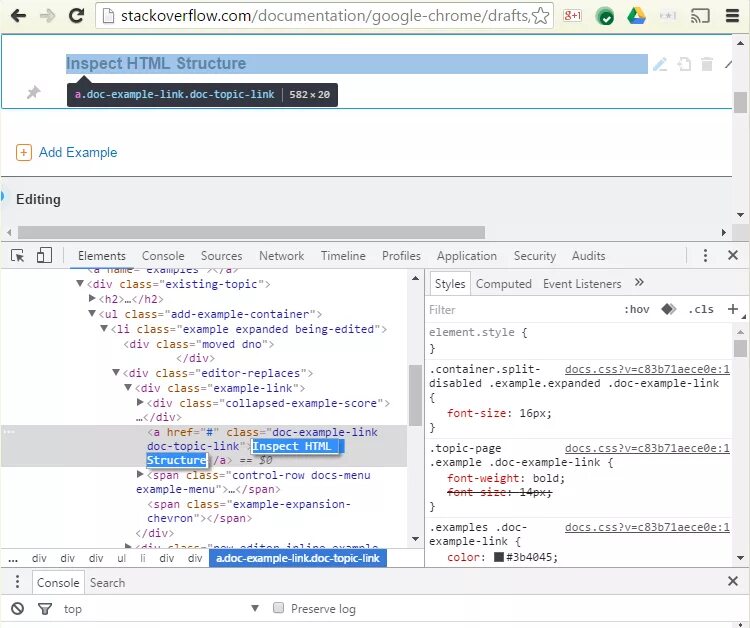Viewport: 750px width, 628px height.
Task: Expand the collapsed-example-score div node
Action: click(141, 402)
